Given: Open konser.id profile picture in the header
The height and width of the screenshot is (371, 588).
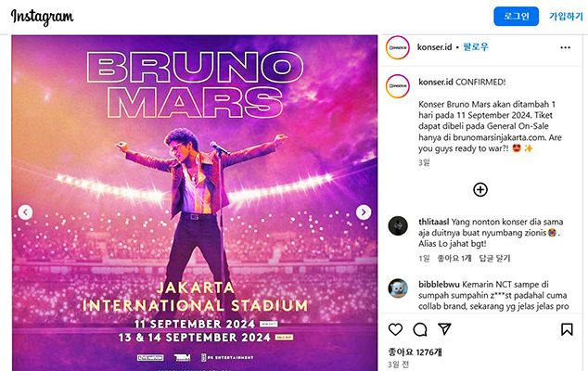Looking at the screenshot, I should point(398,46).
